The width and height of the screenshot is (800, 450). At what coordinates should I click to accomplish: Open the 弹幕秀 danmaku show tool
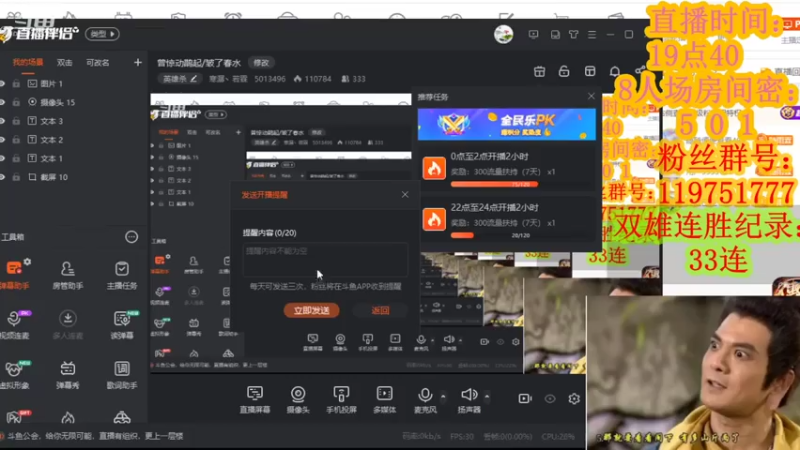point(67,374)
